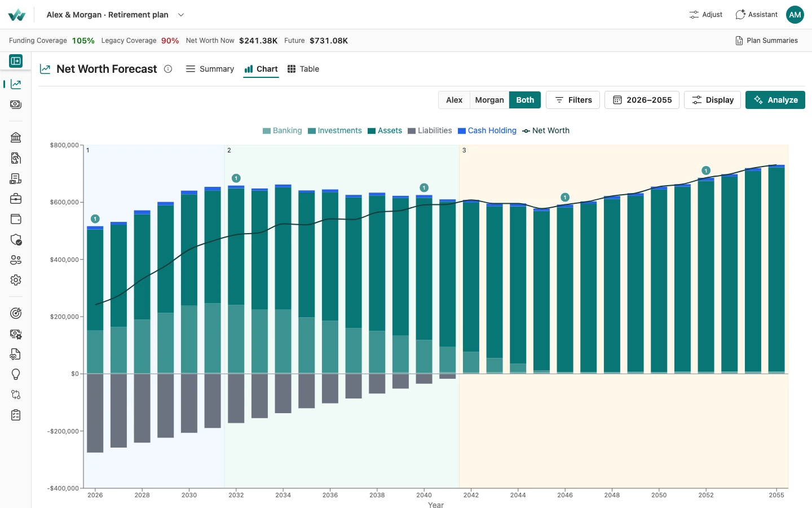812x508 pixels.
Task: Open the cash flow money sidebar icon
Action: click(16, 104)
